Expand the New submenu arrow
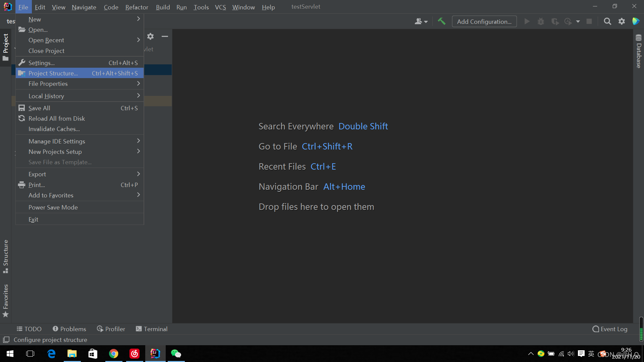Viewport: 644px width, 362px height. pyautogui.click(x=139, y=19)
